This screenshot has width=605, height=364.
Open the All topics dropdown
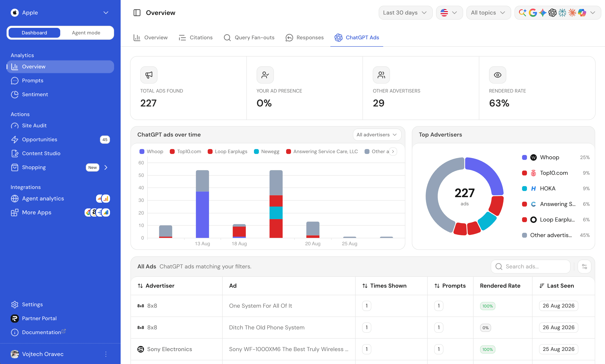pos(488,12)
